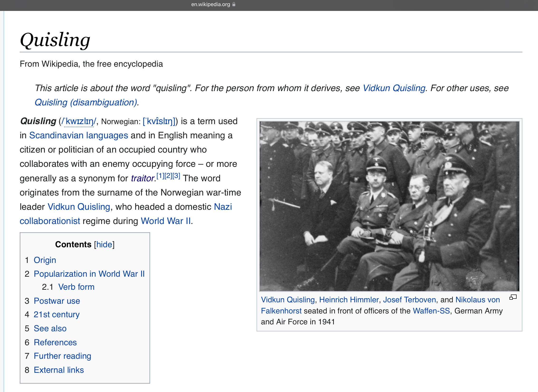The image size is (538, 392).
Task: Follow the Scandinavian languages link
Action: tap(79, 135)
